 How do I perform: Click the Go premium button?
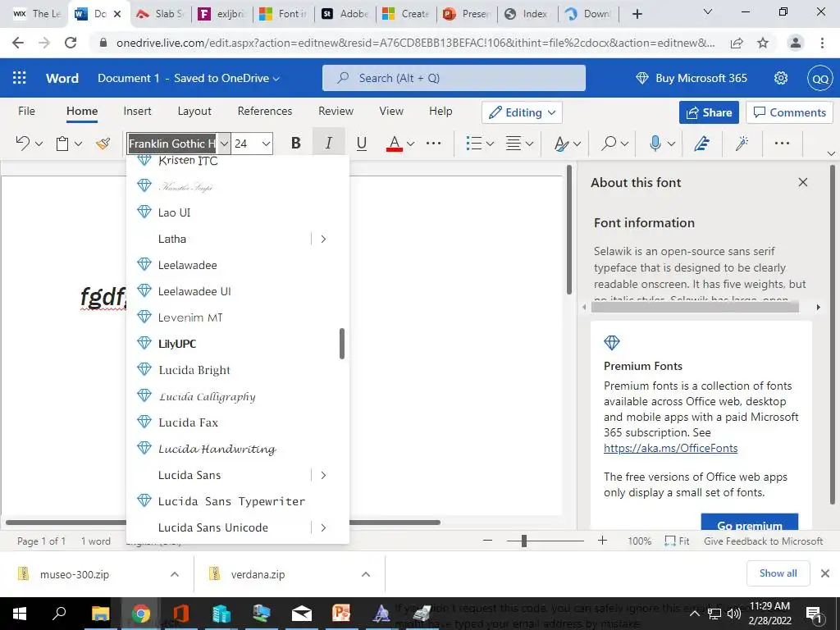point(750,523)
